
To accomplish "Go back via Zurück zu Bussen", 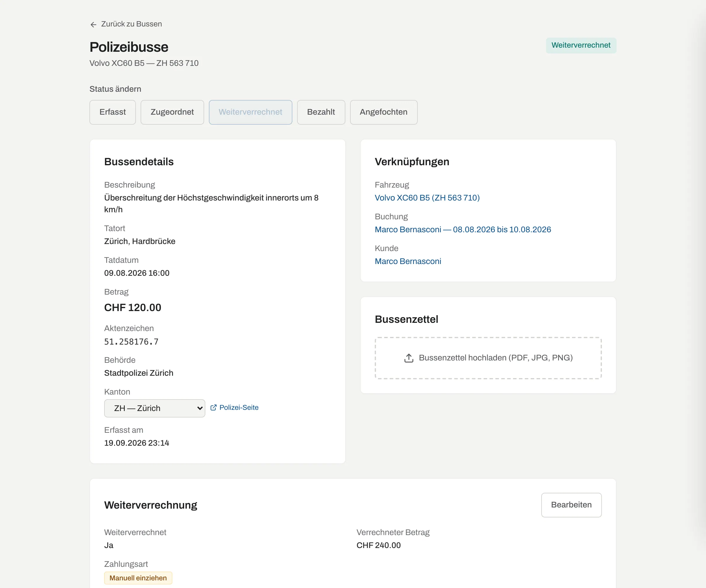I will pos(126,24).
